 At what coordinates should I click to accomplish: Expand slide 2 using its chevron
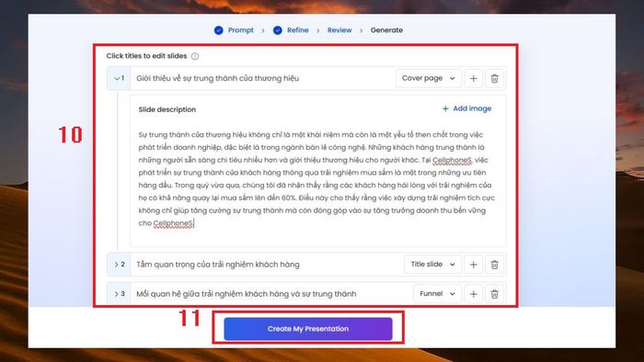point(116,265)
